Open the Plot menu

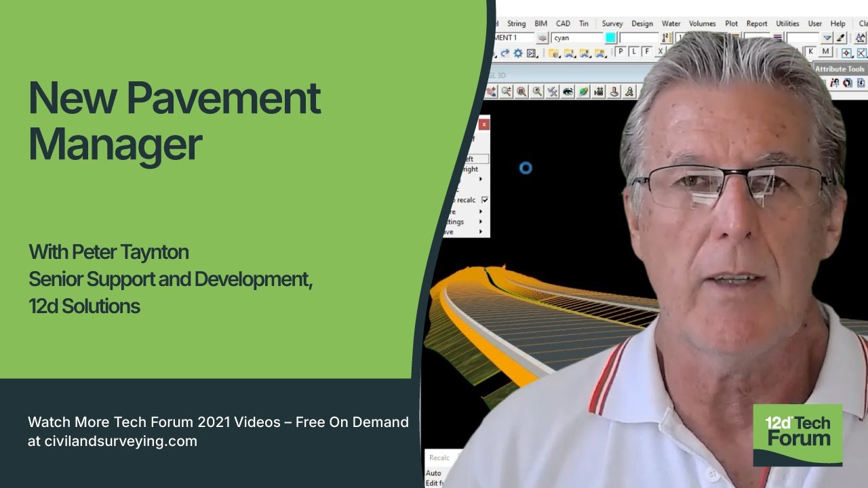click(732, 23)
